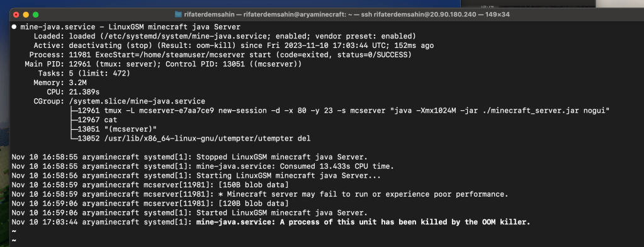
Task: Click the '12961 tmux -L mcserver-e7aa7ce9' process line
Action: pos(340,110)
